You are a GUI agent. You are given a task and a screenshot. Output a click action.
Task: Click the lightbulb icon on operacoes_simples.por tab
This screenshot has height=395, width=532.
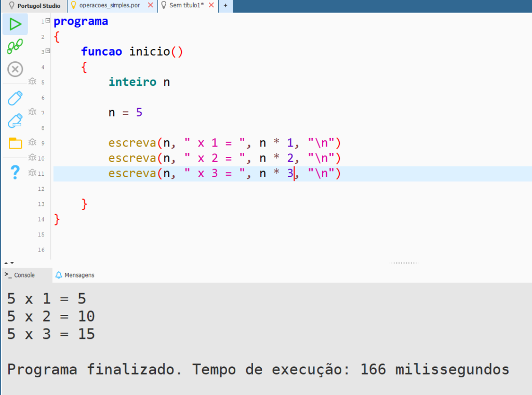click(x=74, y=5)
